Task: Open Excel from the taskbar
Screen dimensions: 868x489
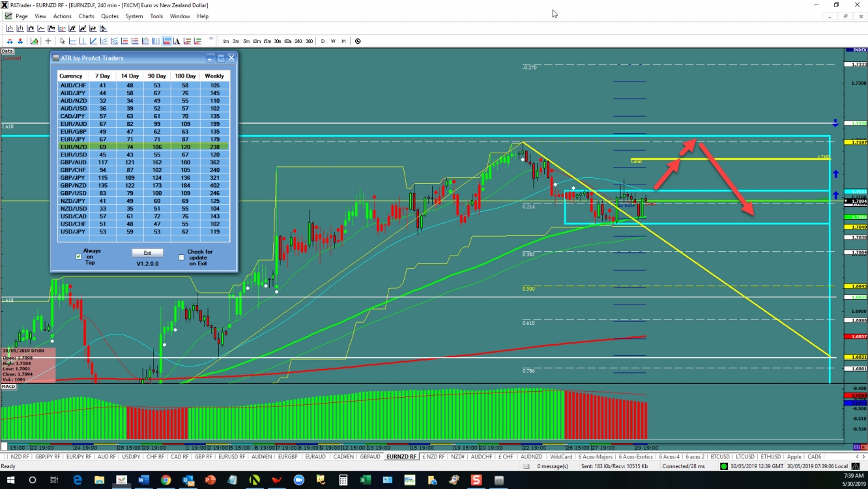Action: point(366,480)
